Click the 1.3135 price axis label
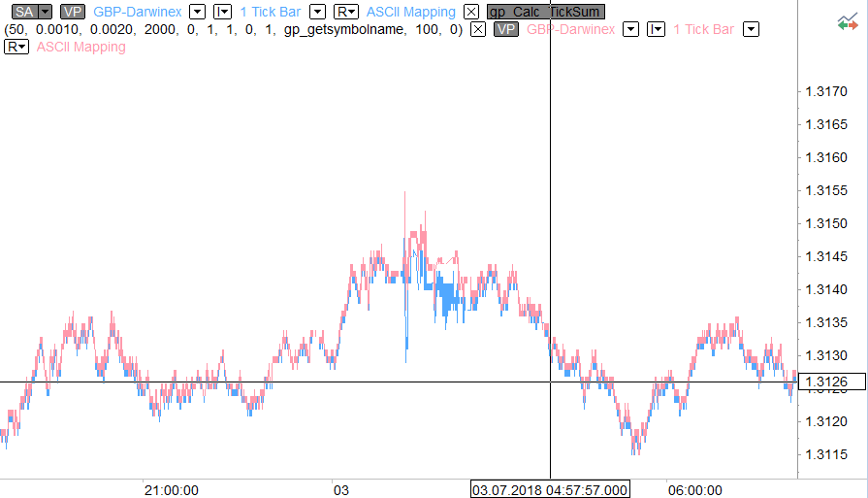The height and width of the screenshot is (498, 868). pos(826,322)
